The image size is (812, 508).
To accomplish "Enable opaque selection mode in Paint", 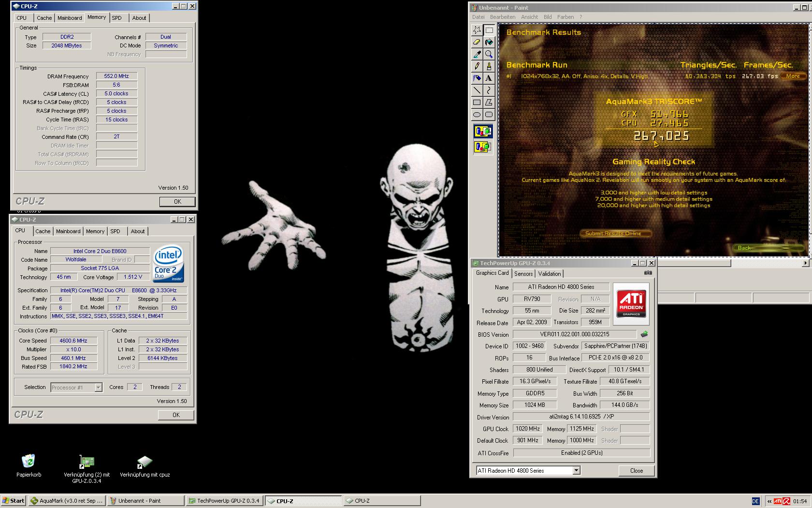I will 483,131.
